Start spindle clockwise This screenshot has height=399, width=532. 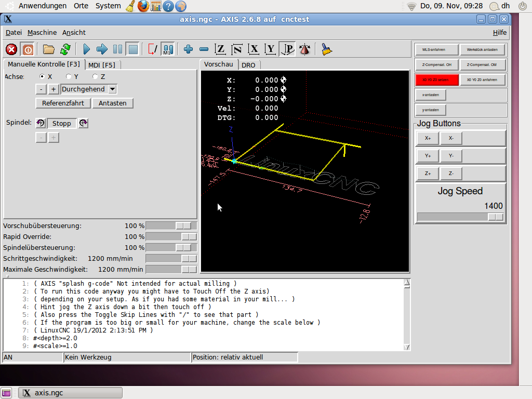point(83,123)
